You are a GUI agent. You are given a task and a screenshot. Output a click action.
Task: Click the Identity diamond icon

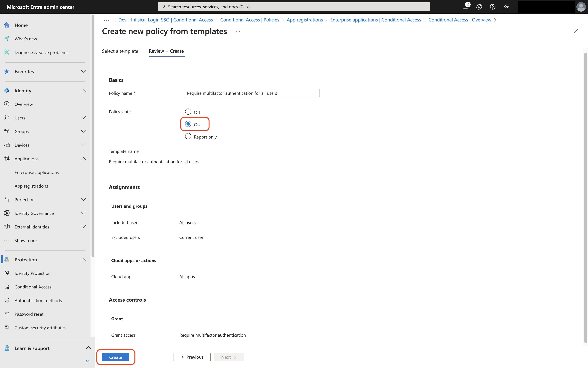click(7, 90)
